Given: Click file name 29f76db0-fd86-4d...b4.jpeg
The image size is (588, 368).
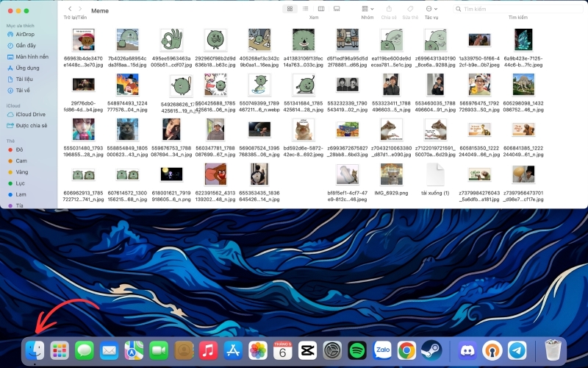Looking at the screenshot, I should pyautogui.click(x=83, y=107).
